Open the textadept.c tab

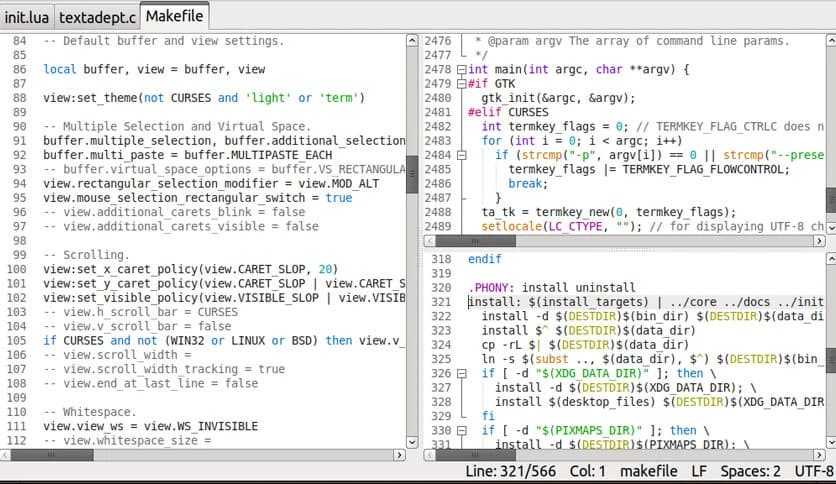(97, 17)
